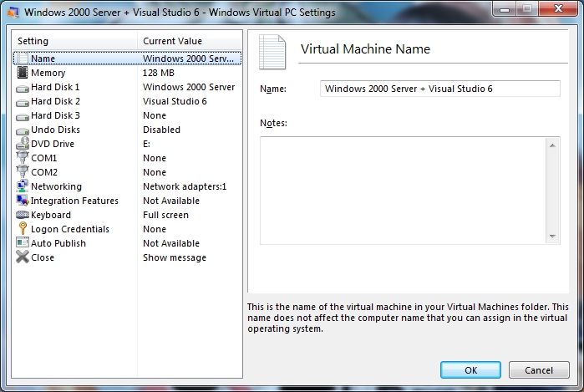Click the Current Value column header

point(189,41)
